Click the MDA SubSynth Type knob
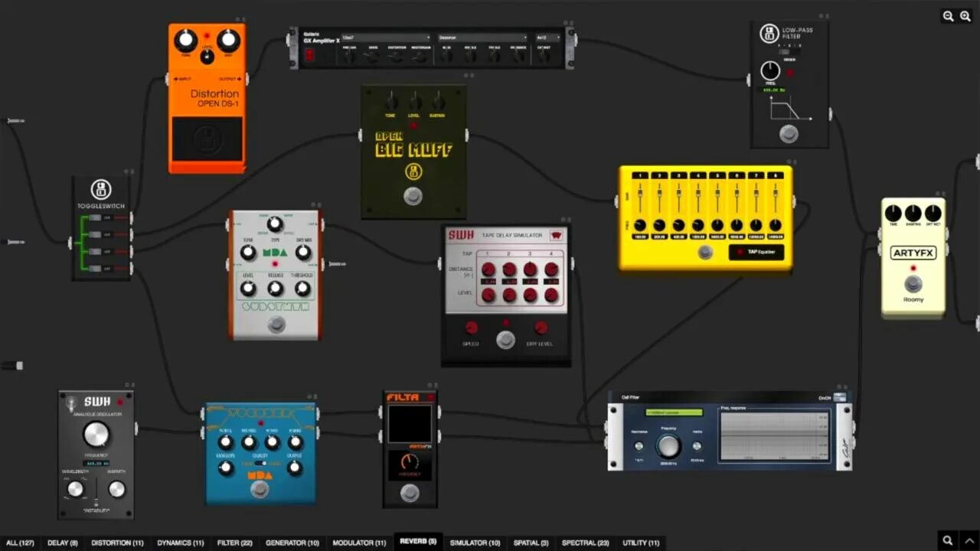 tap(275, 225)
